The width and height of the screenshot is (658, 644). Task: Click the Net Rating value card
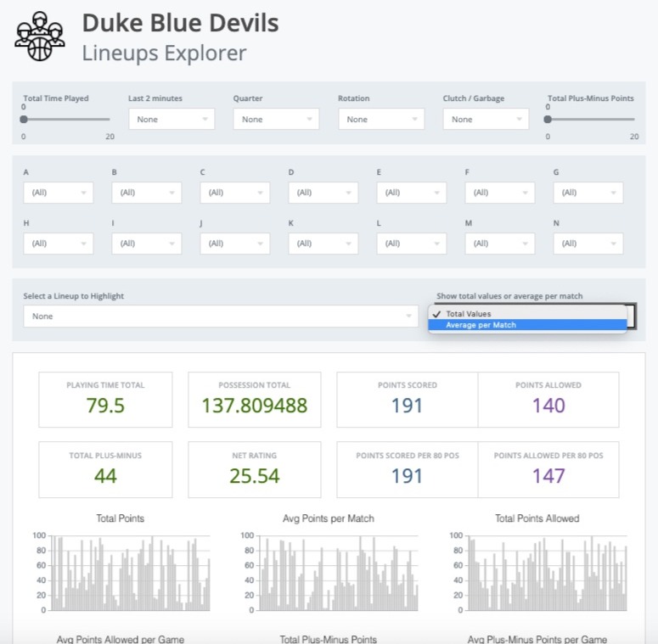pyautogui.click(x=254, y=468)
